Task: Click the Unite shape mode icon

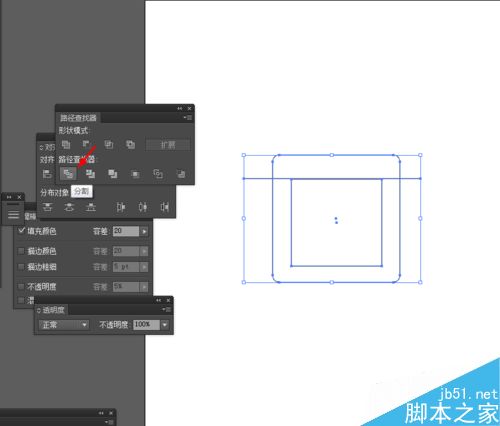Action: [66, 144]
